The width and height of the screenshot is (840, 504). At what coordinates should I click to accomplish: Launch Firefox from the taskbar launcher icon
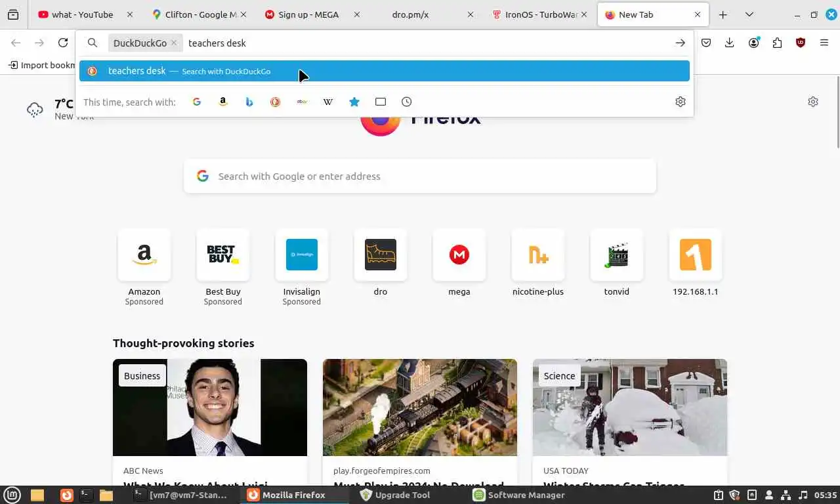click(x=67, y=495)
